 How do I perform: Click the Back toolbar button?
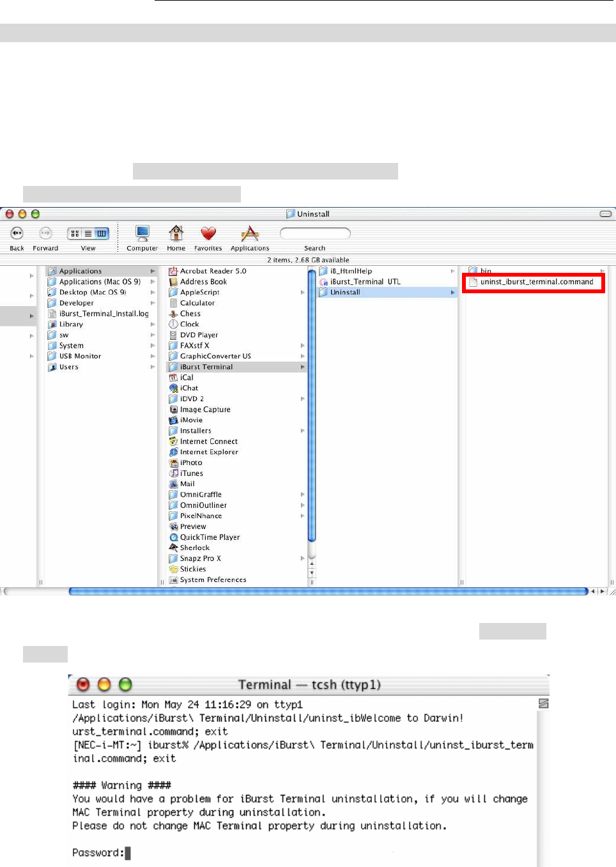tap(17, 233)
